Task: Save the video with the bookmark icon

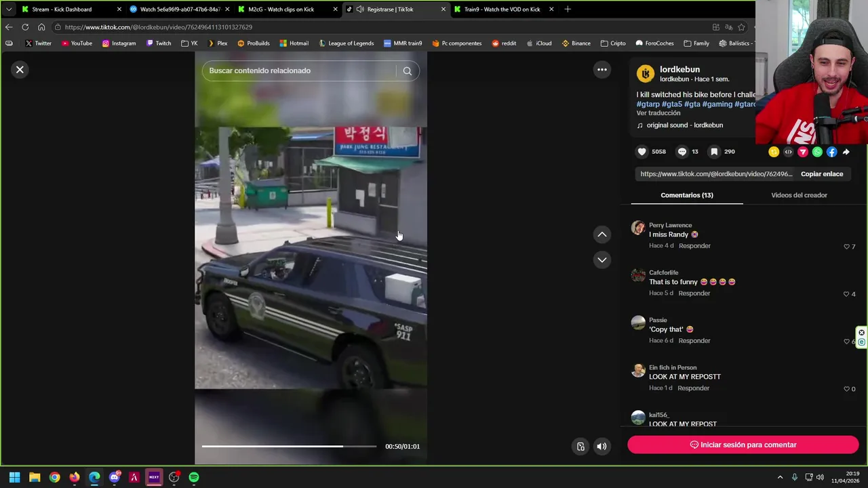Action: pyautogui.click(x=713, y=152)
